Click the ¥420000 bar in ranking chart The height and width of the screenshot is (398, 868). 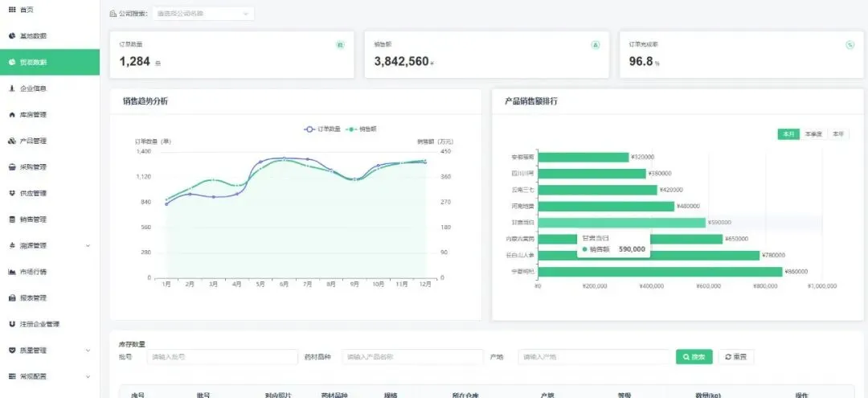pyautogui.click(x=597, y=190)
